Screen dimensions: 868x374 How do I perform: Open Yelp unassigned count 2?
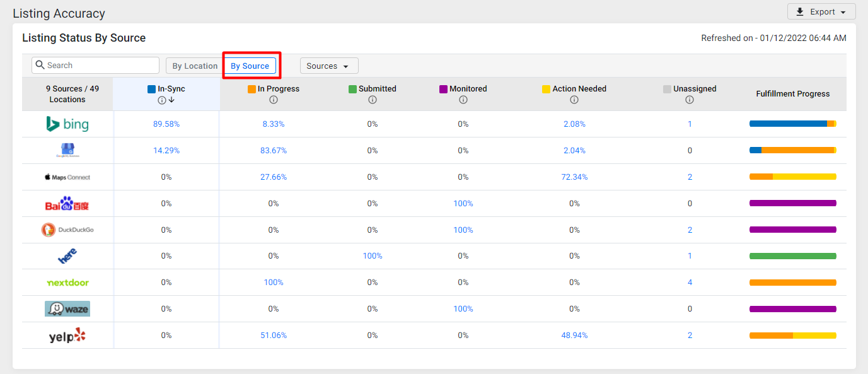(690, 336)
